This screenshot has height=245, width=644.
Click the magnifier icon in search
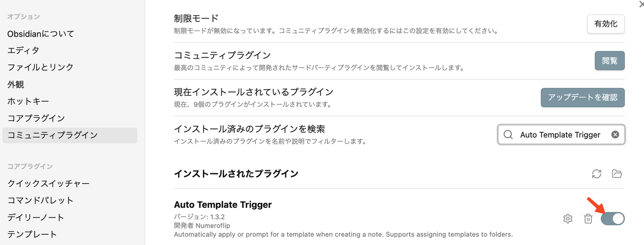tap(508, 135)
